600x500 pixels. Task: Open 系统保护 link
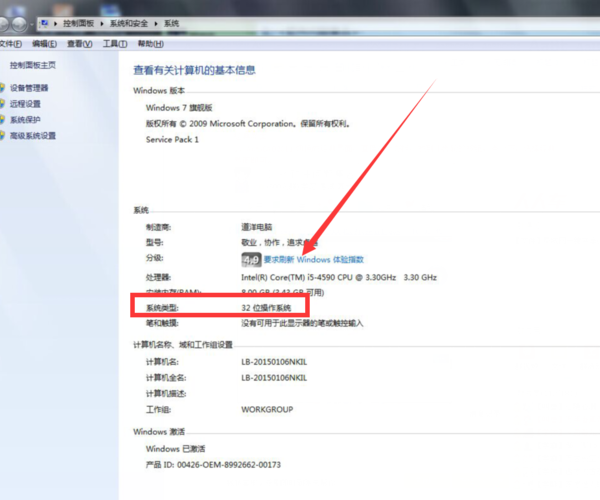click(x=25, y=120)
